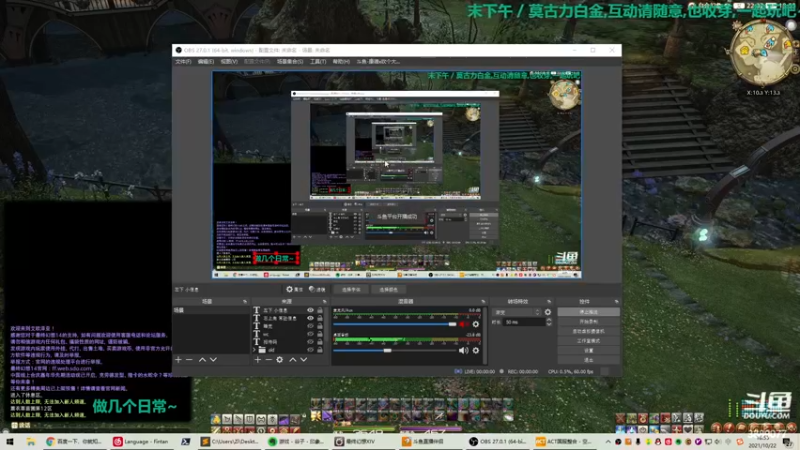Screen dimensions: 800x450
Task: Open transition properties gear icon
Action: pos(547,312)
